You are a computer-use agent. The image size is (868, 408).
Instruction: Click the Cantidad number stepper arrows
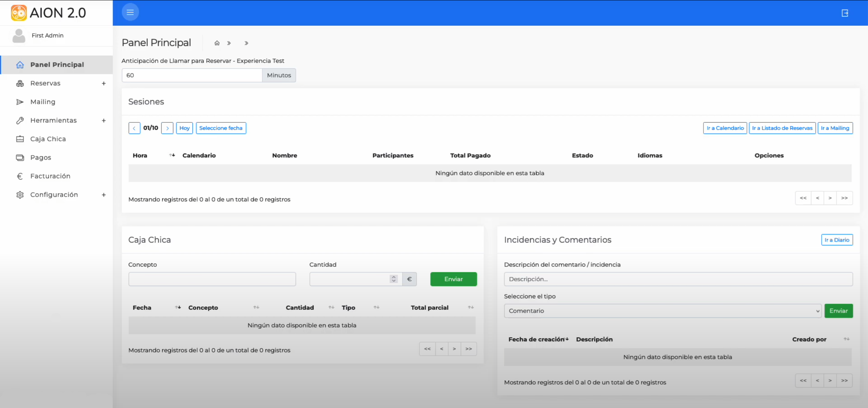tap(394, 279)
